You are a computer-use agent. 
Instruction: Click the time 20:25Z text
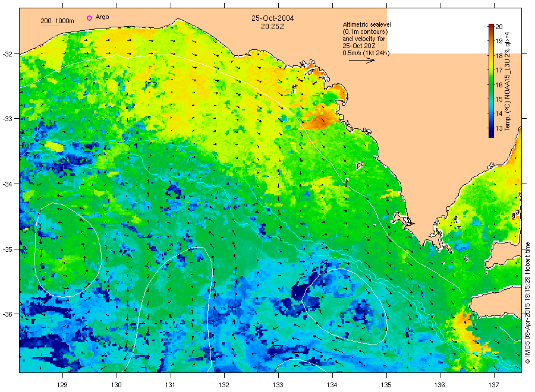tap(273, 27)
